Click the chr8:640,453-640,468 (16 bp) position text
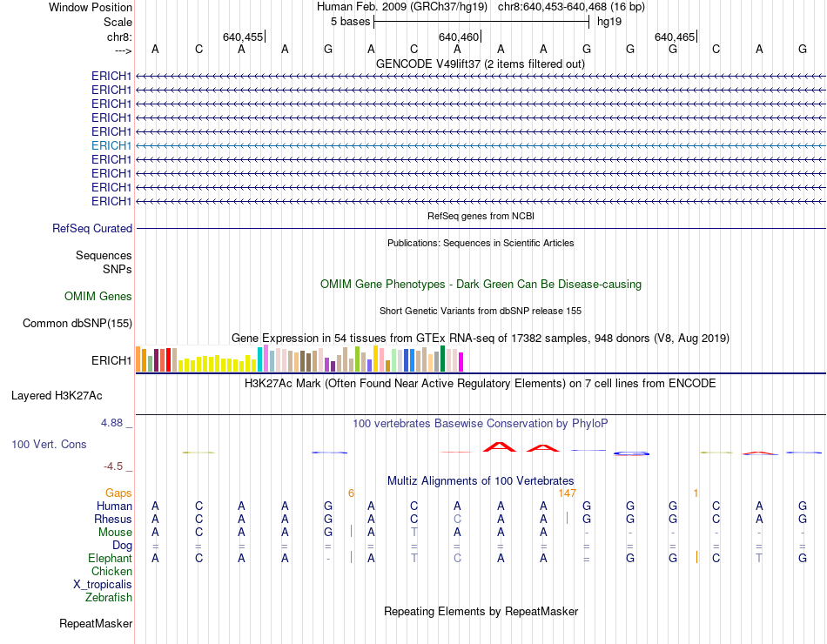 point(571,7)
